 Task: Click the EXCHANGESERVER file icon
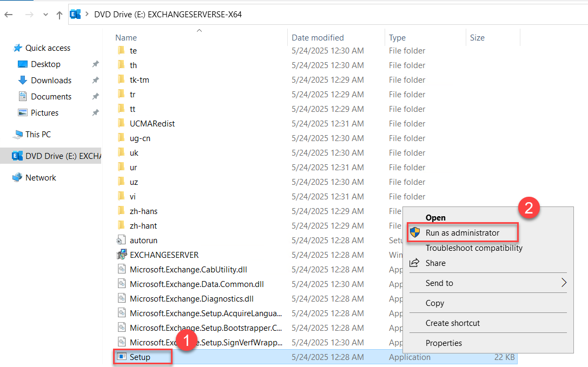click(x=122, y=255)
